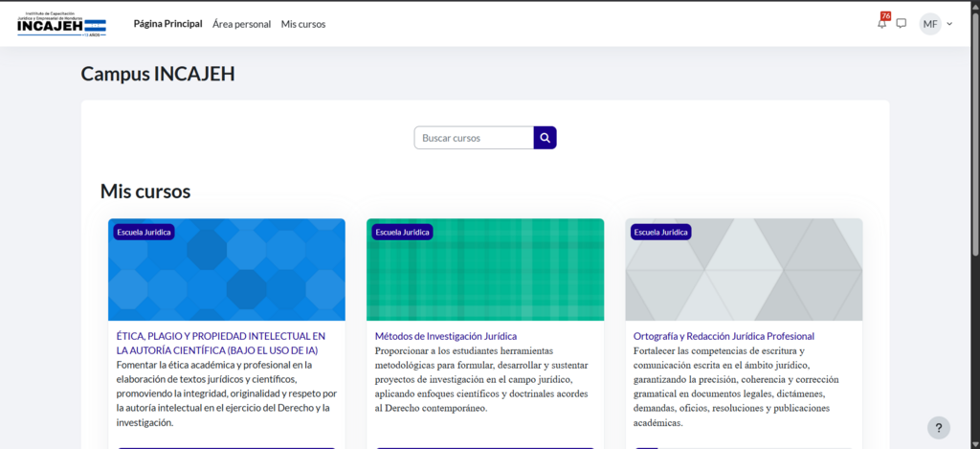Click Escuela Jurídica badge on the green course
The width and height of the screenshot is (980, 449).
click(x=402, y=232)
